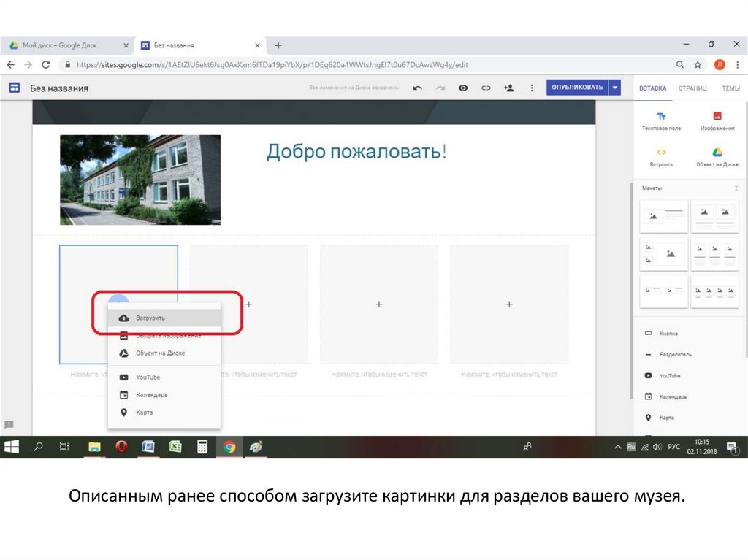Insert an image via Изображения
748x560 pixels.
pyautogui.click(x=717, y=121)
